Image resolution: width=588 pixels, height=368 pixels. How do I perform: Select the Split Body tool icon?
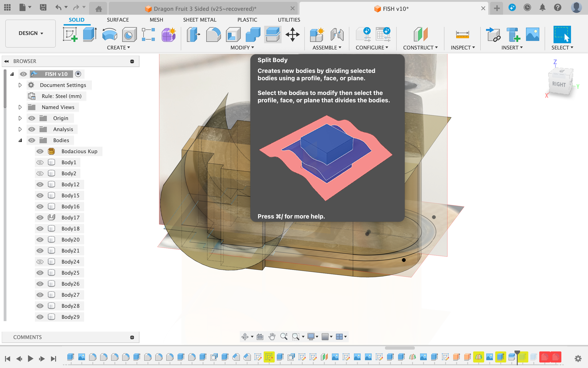pyautogui.click(x=272, y=34)
